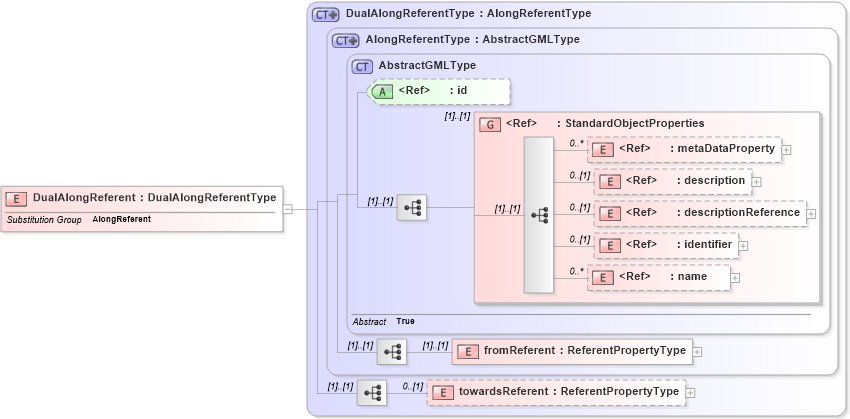Click the E icon of description element
850x419 pixels.
[x=610, y=182]
